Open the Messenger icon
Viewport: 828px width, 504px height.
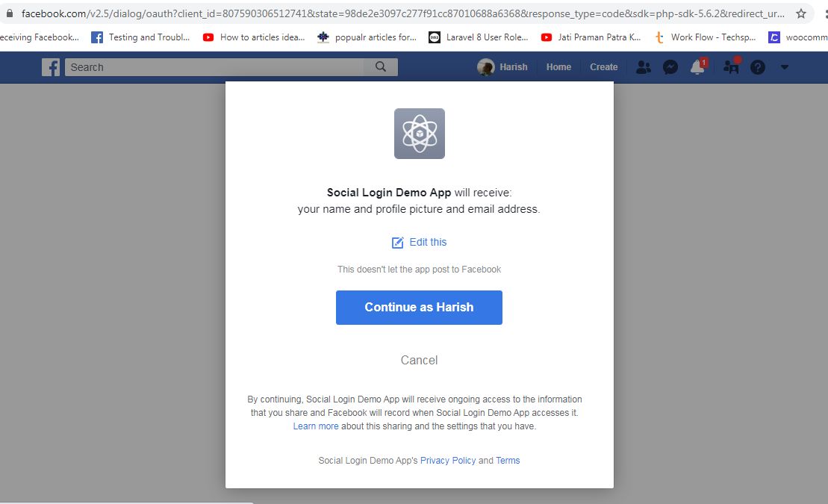tap(670, 67)
